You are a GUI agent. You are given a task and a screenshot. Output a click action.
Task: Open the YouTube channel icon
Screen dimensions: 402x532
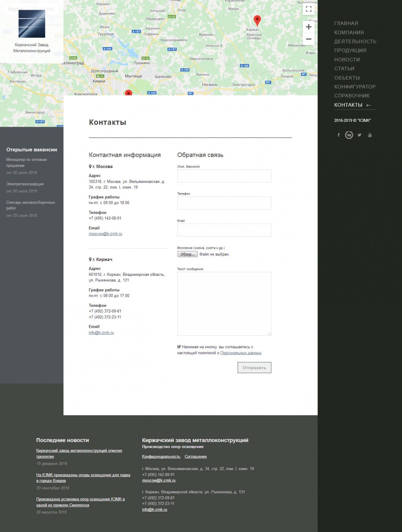[370, 135]
